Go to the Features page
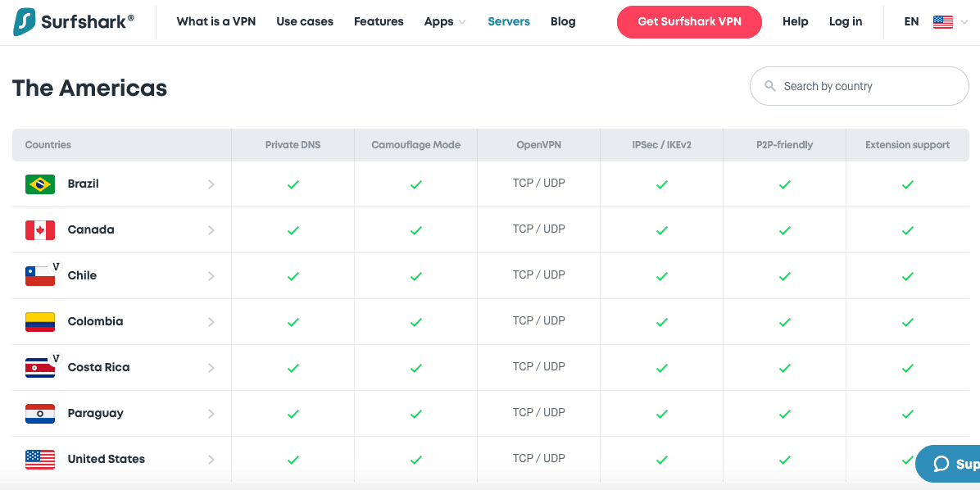This screenshot has width=980, height=490. [379, 22]
